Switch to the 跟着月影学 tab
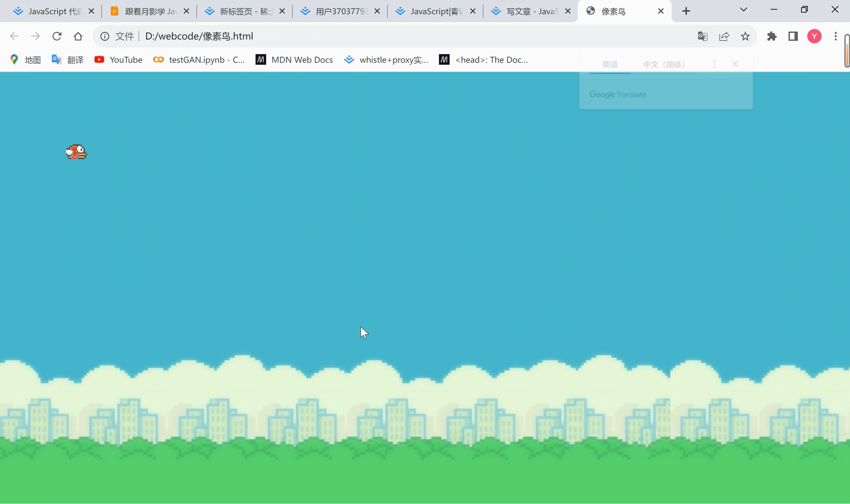This screenshot has height=504, width=850. (x=150, y=12)
